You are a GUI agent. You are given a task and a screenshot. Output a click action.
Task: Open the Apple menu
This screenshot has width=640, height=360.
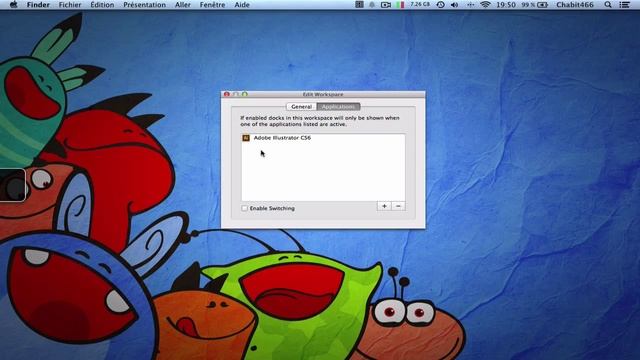pos(13,4)
